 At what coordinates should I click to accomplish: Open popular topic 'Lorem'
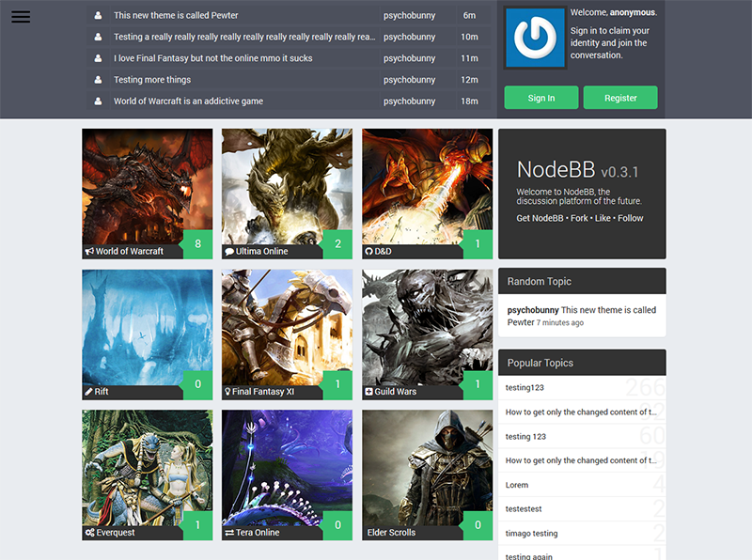[x=516, y=485]
